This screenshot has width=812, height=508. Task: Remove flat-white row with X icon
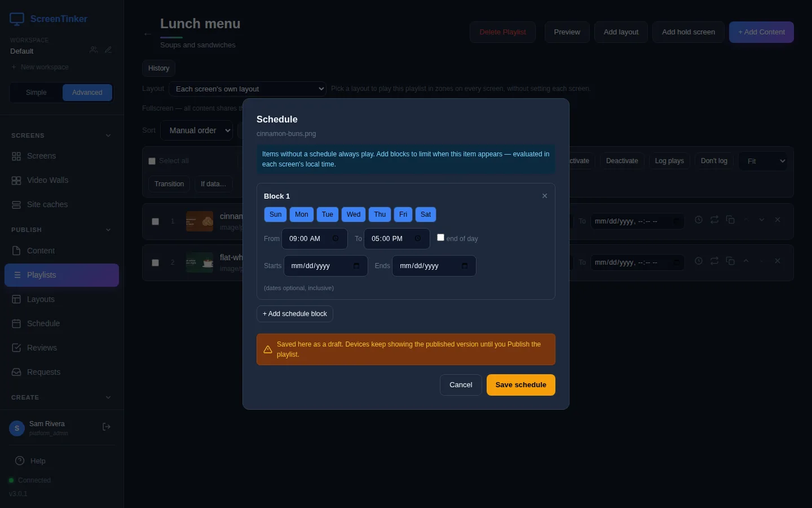point(778,261)
